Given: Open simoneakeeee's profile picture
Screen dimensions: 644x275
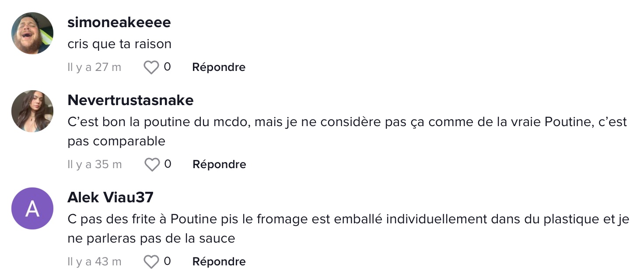Looking at the screenshot, I should click(x=32, y=33).
